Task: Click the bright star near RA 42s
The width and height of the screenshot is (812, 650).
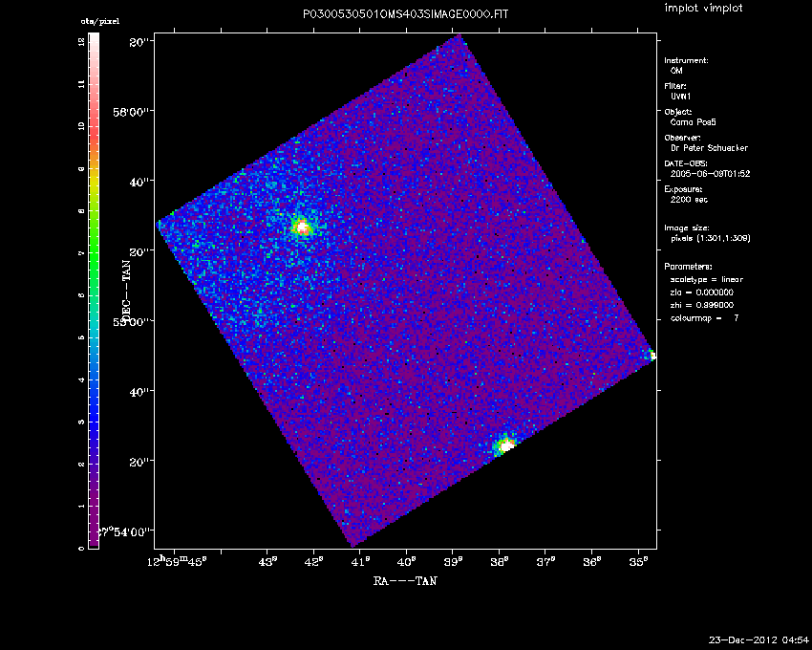Action: tap(302, 227)
